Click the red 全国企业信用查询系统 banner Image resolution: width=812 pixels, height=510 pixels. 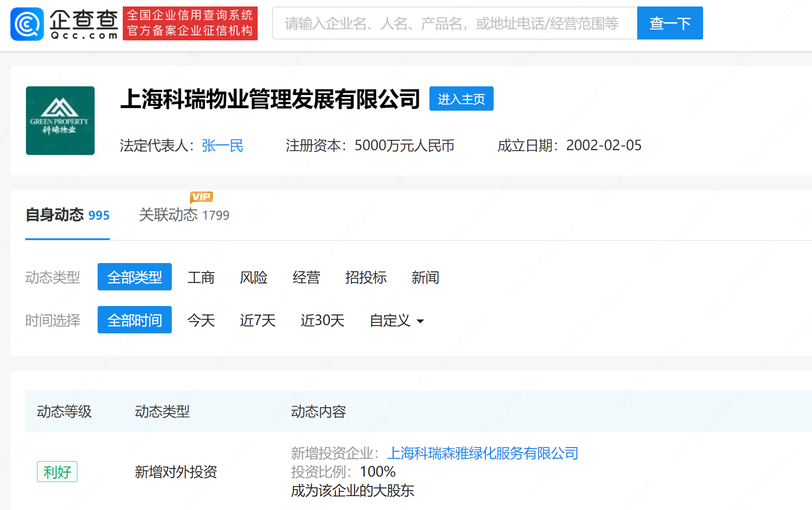point(190,23)
